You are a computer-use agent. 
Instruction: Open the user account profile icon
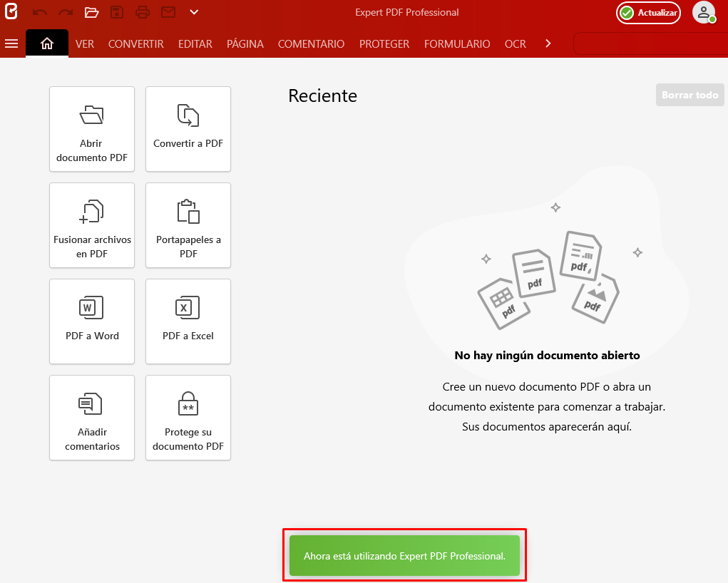click(704, 13)
